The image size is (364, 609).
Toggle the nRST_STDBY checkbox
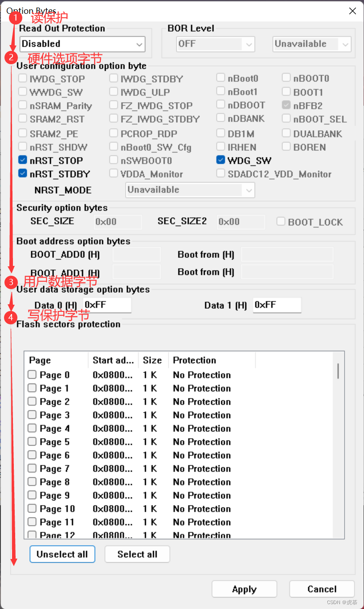point(23,174)
